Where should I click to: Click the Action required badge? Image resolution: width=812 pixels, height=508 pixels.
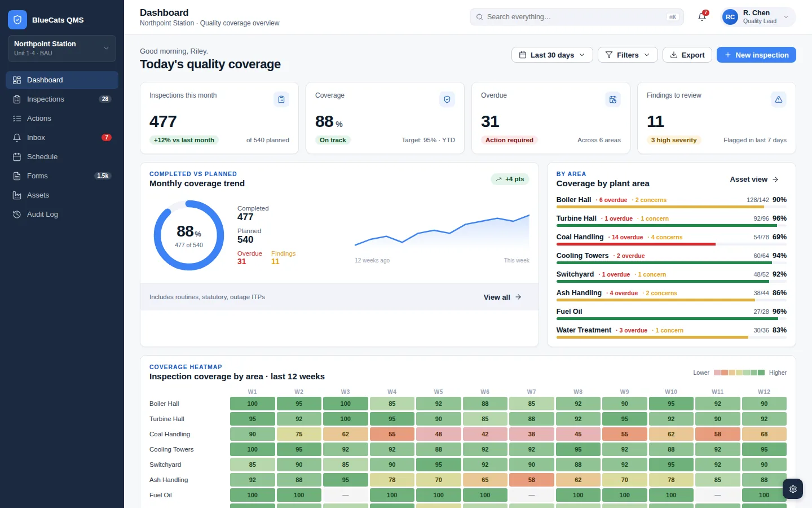(509, 140)
